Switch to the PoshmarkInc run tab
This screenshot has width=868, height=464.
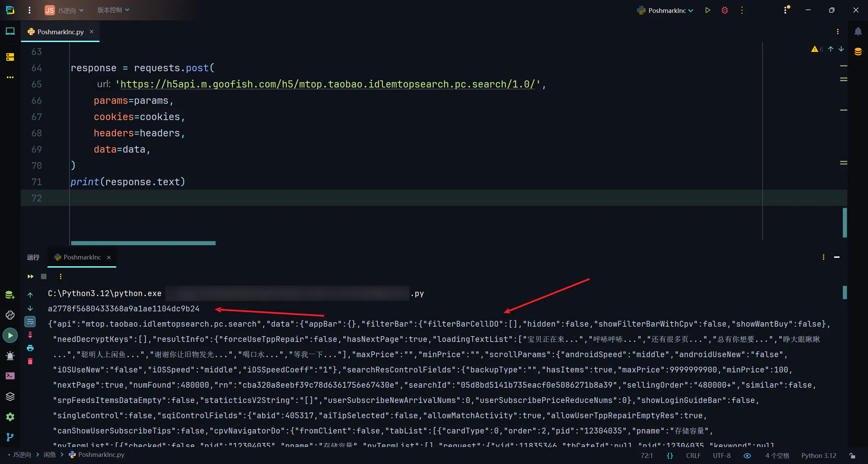[82, 257]
